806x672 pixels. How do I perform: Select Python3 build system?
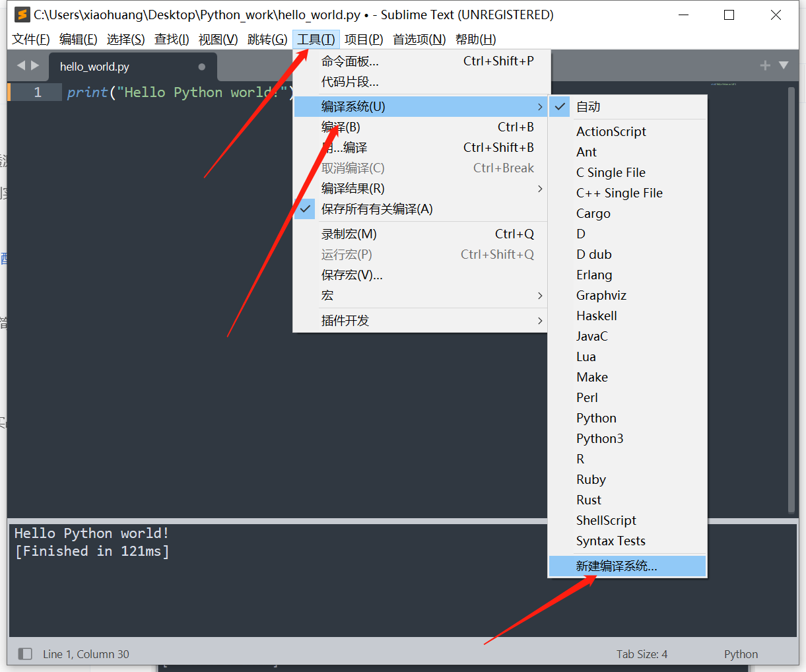[x=628, y=438]
